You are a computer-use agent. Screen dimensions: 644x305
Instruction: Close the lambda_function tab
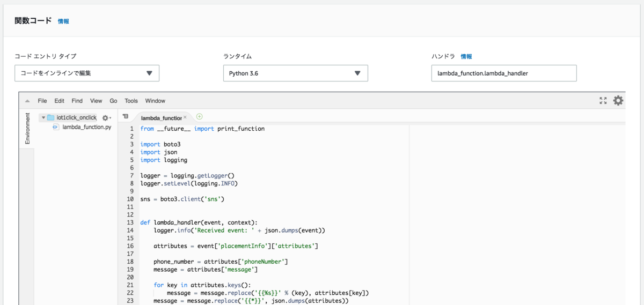point(185,117)
